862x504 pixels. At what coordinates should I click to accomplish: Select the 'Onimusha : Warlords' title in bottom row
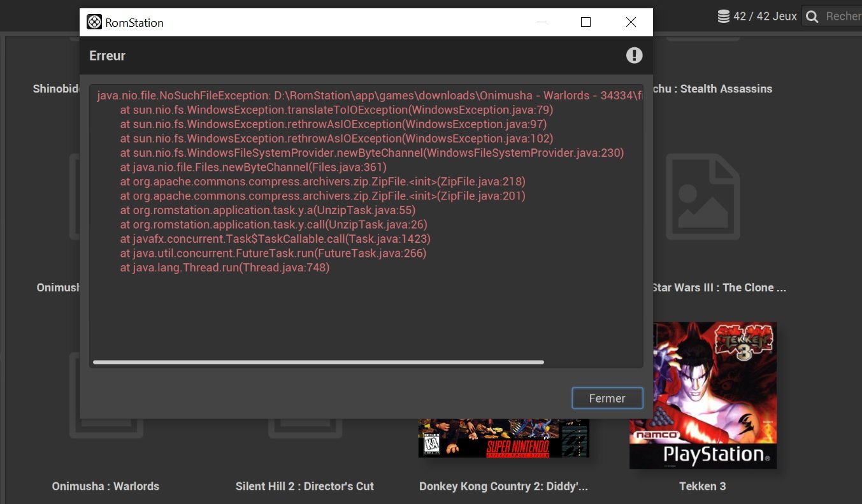106,486
